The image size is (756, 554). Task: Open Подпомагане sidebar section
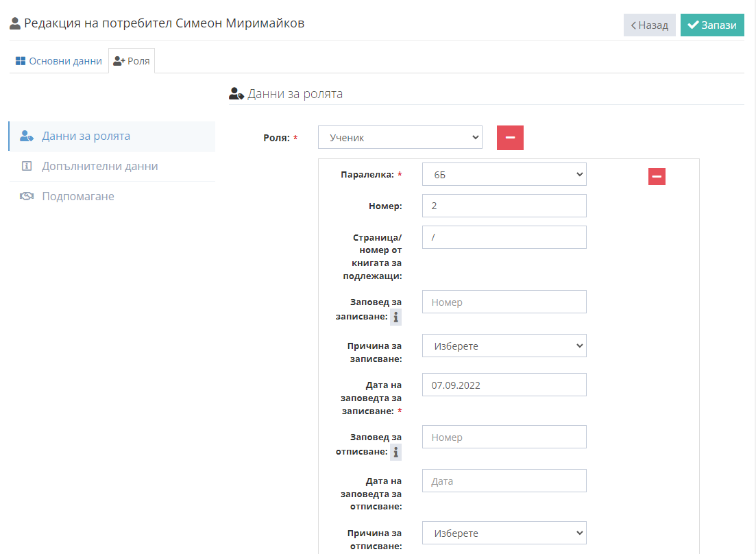tap(112, 196)
